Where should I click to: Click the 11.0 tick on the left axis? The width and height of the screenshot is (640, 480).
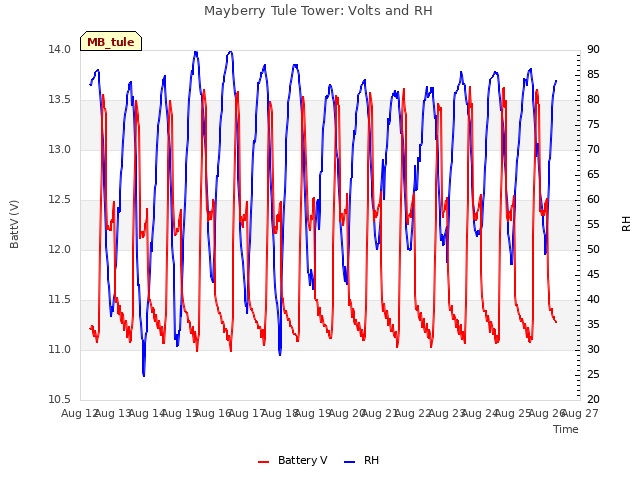coord(60,350)
